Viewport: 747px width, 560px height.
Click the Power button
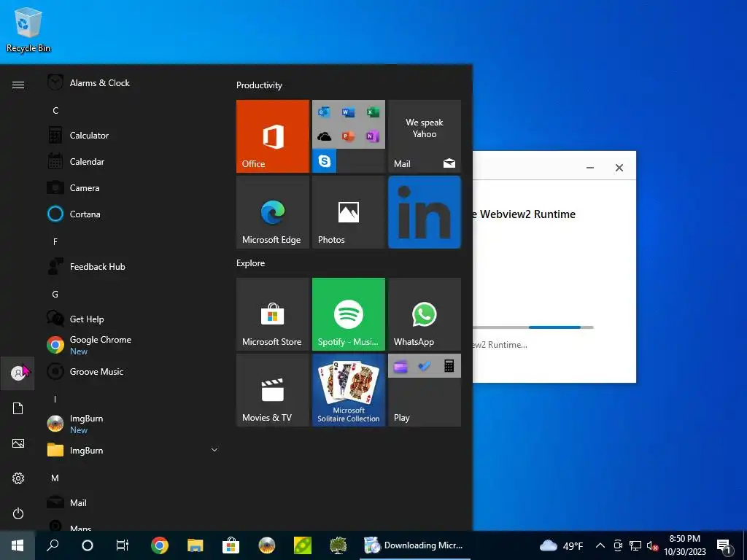click(18, 513)
